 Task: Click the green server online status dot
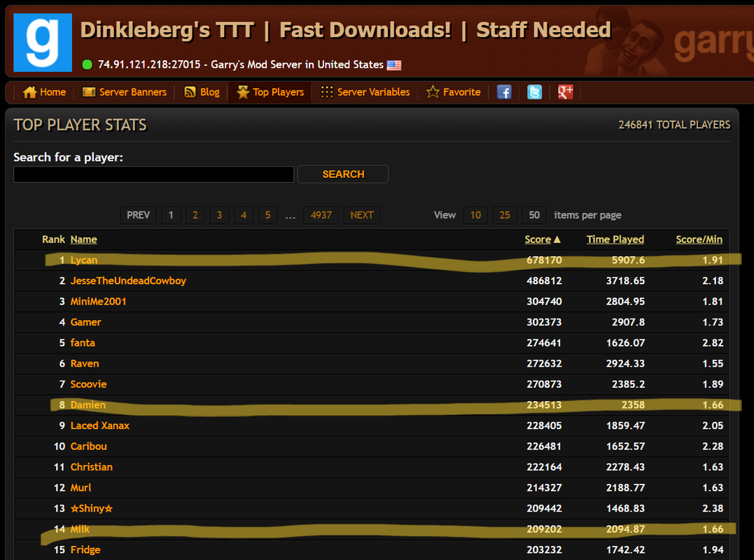87,64
